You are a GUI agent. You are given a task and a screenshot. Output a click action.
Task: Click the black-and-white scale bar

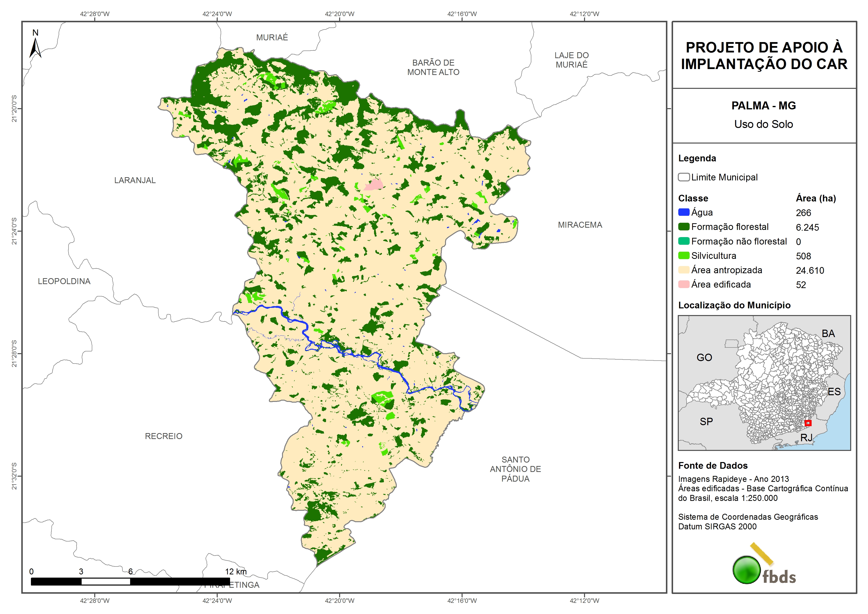click(x=130, y=582)
